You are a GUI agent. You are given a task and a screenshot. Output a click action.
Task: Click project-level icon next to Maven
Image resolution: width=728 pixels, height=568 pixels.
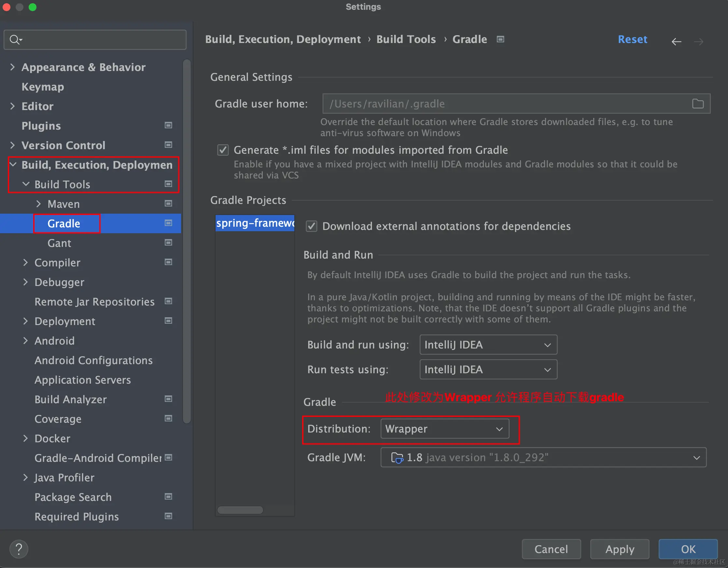168,204
